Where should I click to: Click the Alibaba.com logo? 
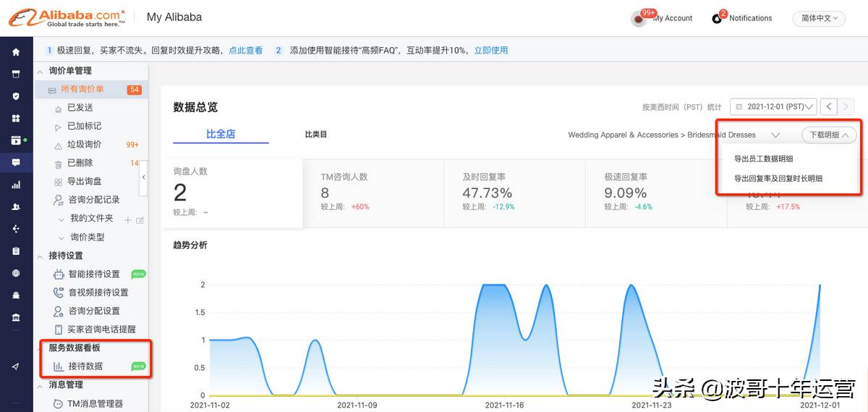(x=67, y=17)
